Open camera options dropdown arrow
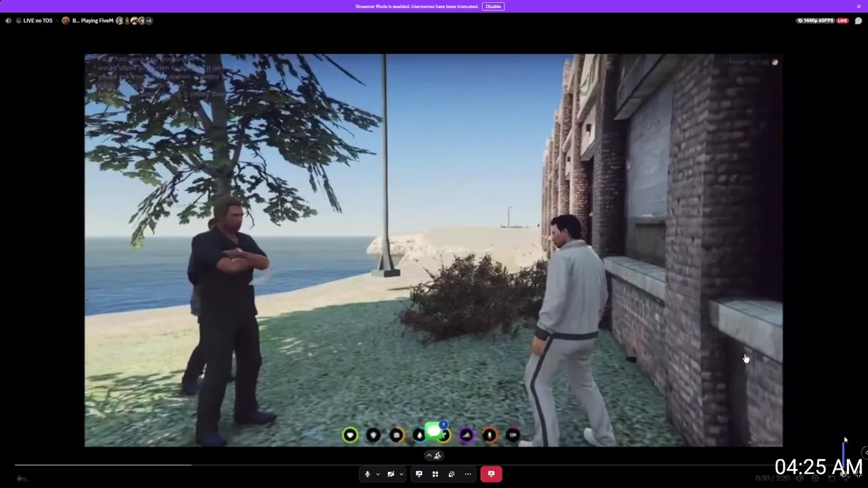Image resolution: width=868 pixels, height=488 pixels. 401,474
